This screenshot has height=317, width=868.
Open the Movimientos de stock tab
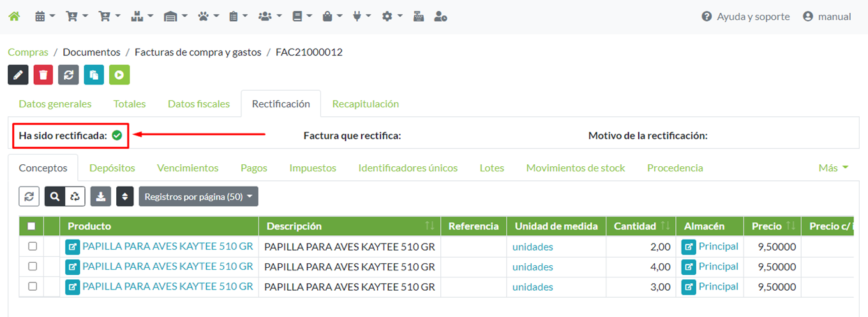tap(576, 168)
